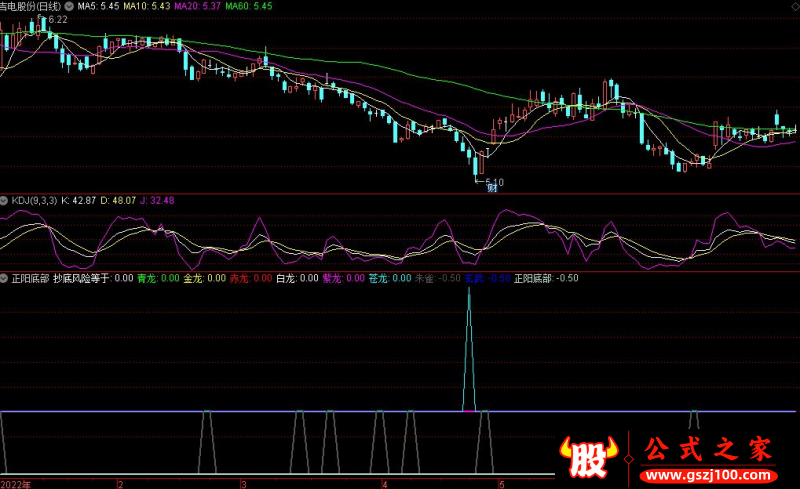Select the 2022年 marker on time axis
The image size is (800, 489).
(x=16, y=483)
